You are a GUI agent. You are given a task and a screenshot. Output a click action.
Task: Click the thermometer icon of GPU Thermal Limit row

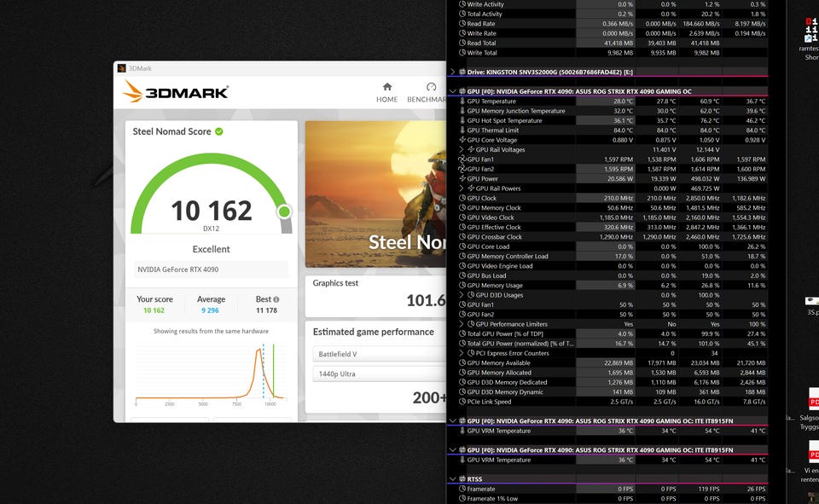pyautogui.click(x=462, y=130)
